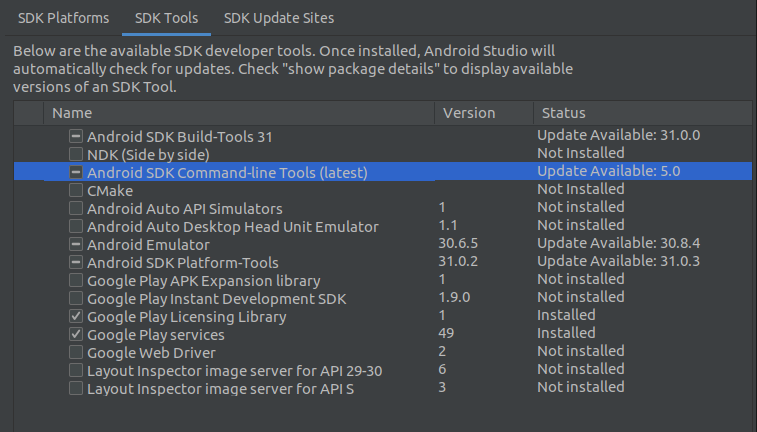Select 'Android Auto Desktop Head Unit Emulator' label
Viewport: 757px width, 432px height.
[233, 227]
